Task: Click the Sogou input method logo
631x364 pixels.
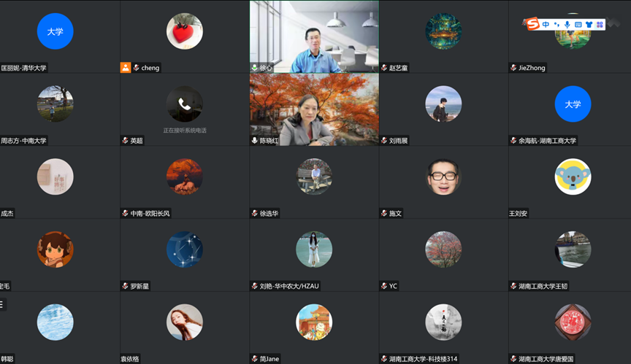Action: [x=533, y=25]
